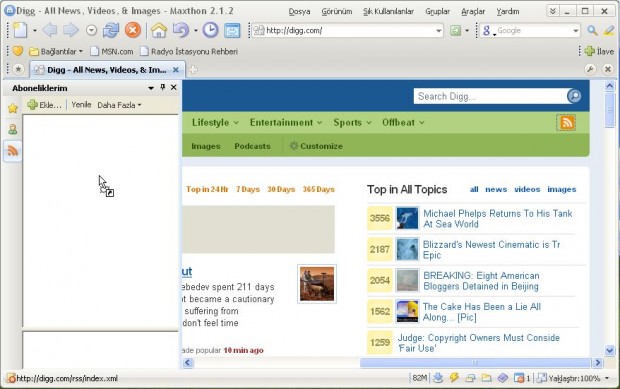Open the download manager icon in status bar

click(437, 378)
